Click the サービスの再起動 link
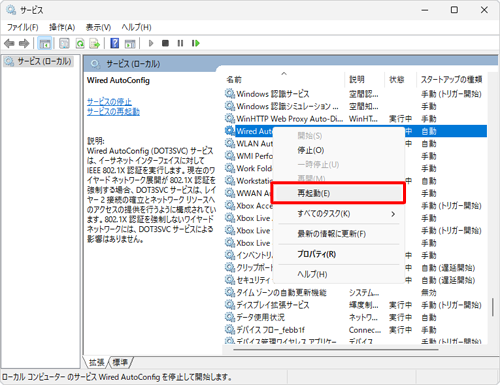Image resolution: width=500 pixels, height=385 pixels. tap(113, 111)
